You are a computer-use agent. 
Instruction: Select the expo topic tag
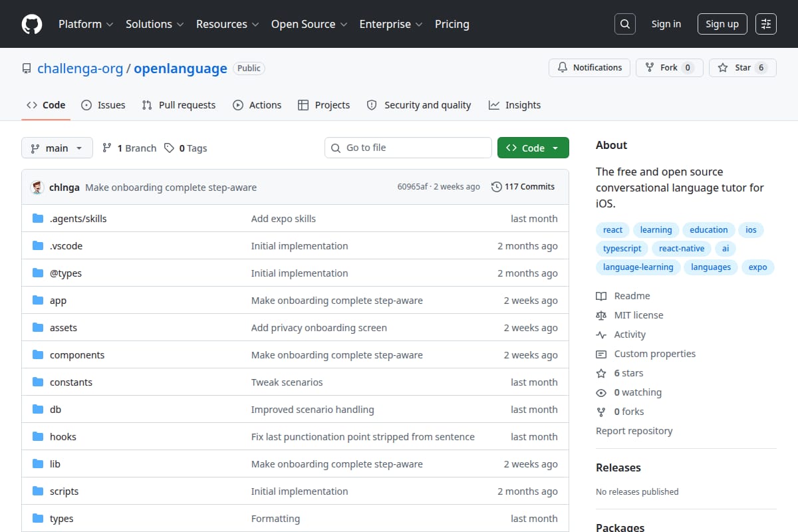[757, 267]
